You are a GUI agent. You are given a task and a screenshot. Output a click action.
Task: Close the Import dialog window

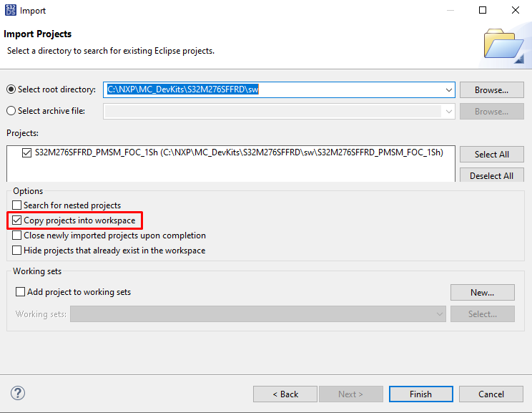tap(515, 10)
